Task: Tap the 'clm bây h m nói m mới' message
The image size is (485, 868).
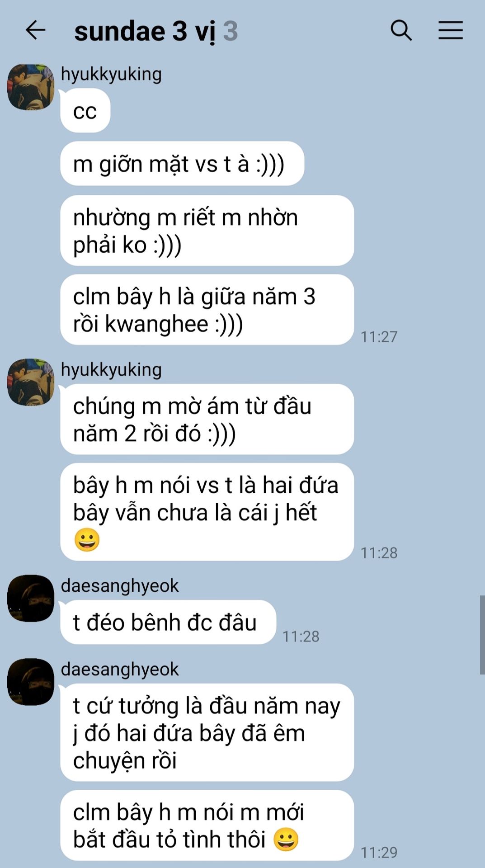Action: [207, 826]
